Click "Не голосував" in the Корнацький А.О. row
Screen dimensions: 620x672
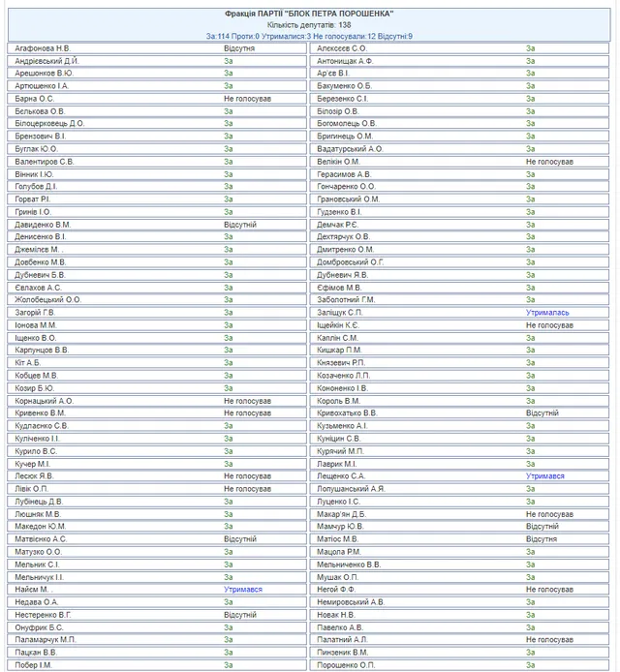coord(247,401)
